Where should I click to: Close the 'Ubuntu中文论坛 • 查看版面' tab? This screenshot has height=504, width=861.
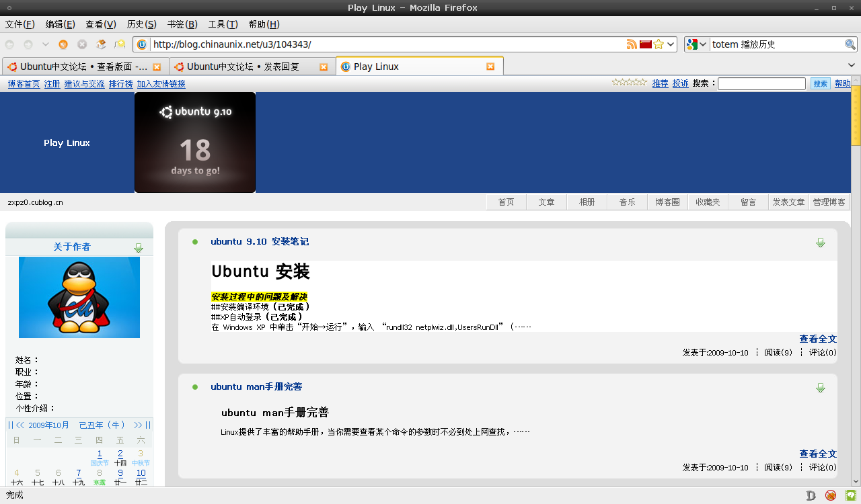point(157,67)
